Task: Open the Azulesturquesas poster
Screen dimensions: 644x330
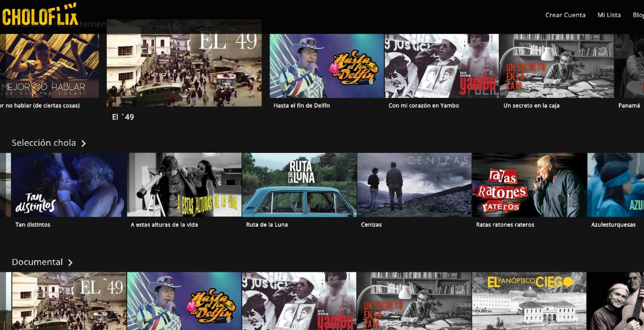Action: coord(616,185)
